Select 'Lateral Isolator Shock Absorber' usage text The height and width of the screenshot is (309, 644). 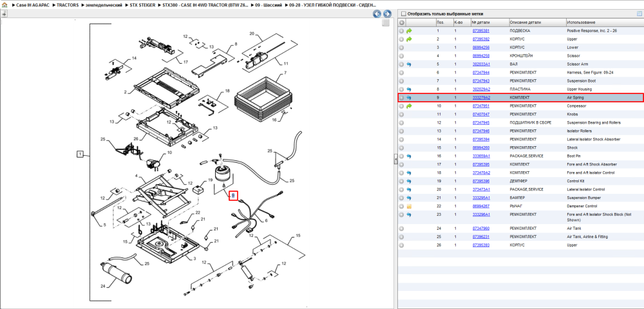click(594, 140)
